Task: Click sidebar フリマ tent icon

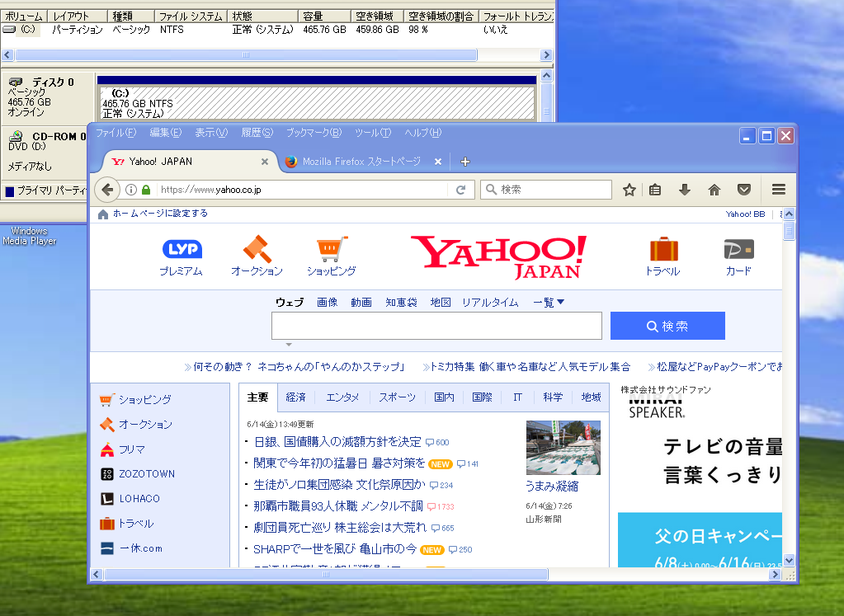Action: 107,449
